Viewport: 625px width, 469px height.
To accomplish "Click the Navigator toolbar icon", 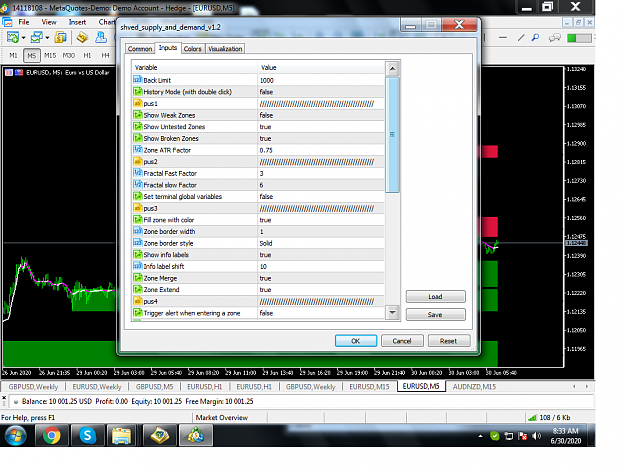I will (x=101, y=37).
